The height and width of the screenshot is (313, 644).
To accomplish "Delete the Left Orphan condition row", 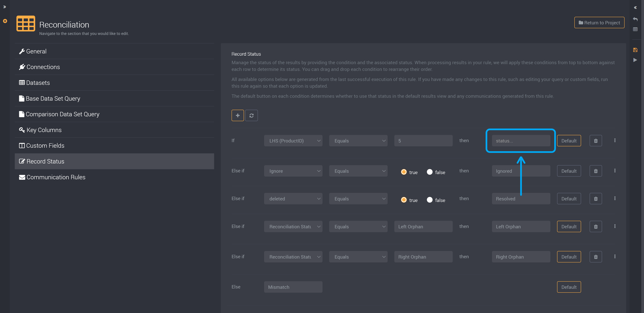I will point(596,227).
